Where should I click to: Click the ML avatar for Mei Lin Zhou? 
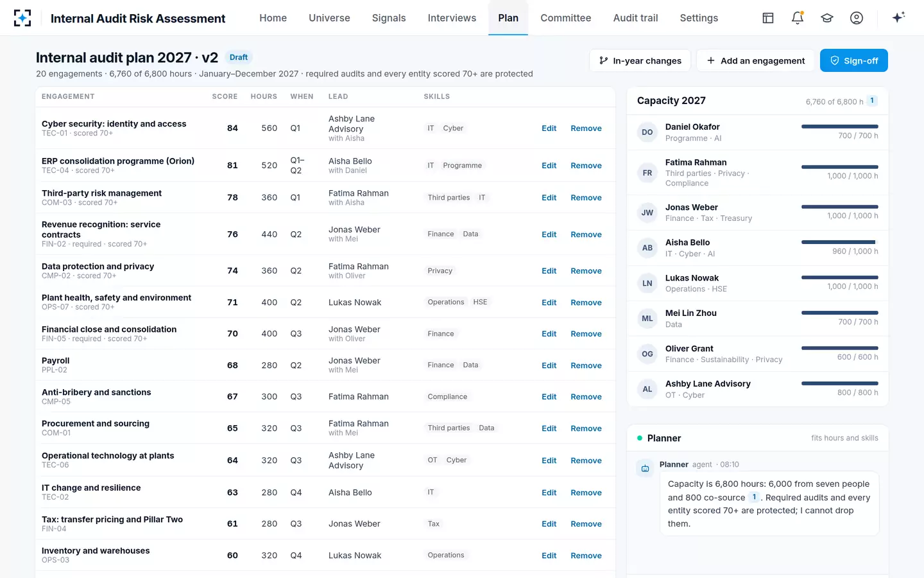pyautogui.click(x=647, y=319)
